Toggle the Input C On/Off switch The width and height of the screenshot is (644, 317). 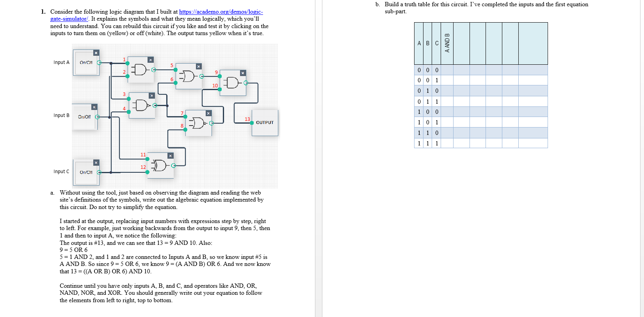pyautogui.click(x=86, y=172)
